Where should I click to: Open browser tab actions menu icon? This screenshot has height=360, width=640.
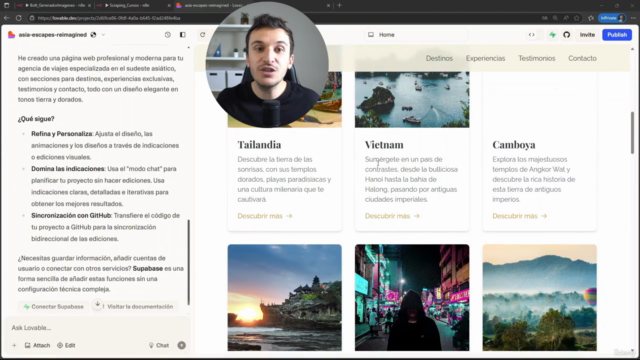tap(6, 5)
